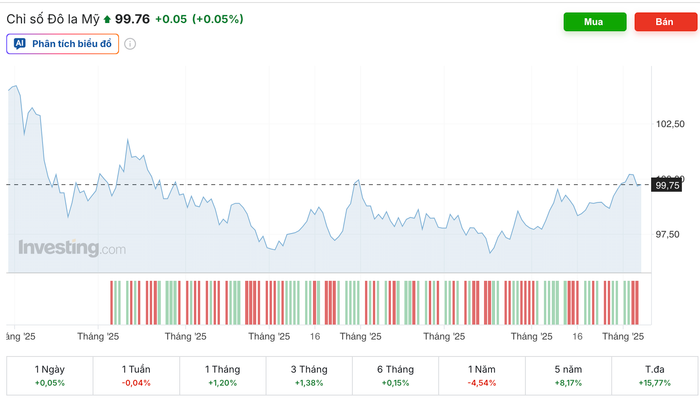
Task: Switch chart to 6 Tháng
Action: click(395, 376)
